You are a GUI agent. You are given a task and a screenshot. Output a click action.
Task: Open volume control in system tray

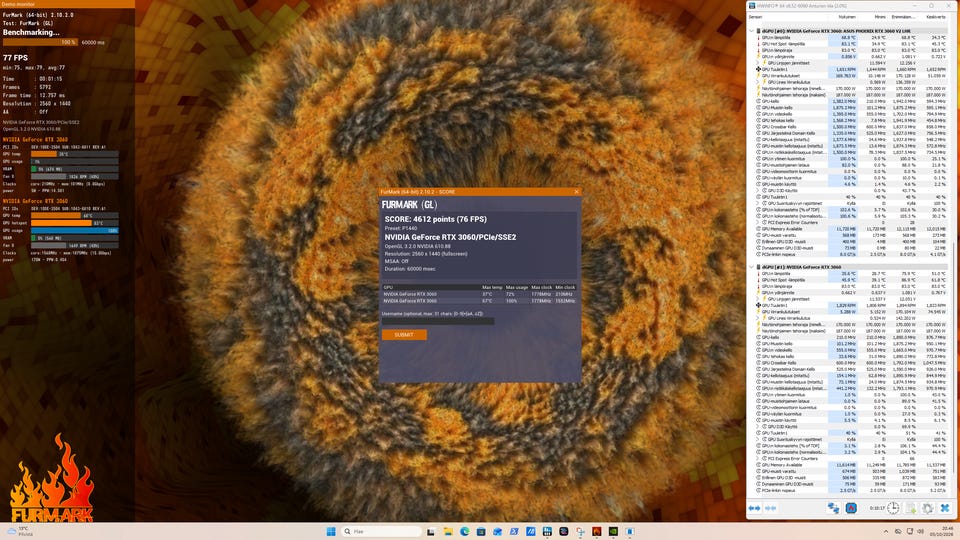coord(920,531)
